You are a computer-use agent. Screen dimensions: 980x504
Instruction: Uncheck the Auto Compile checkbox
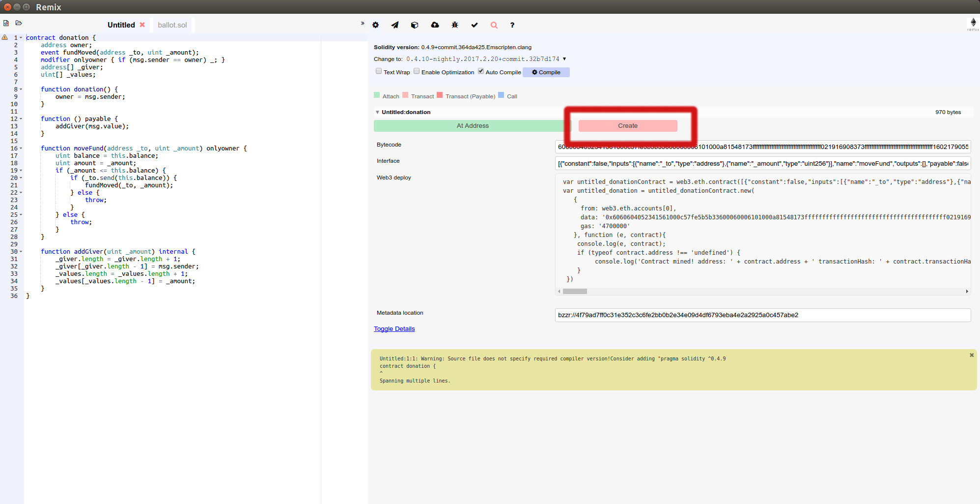481,71
